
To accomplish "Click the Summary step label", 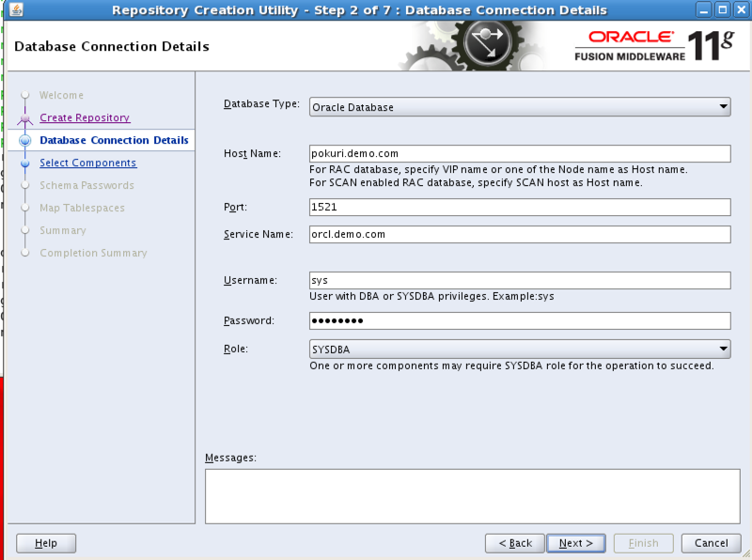I will (63, 230).
